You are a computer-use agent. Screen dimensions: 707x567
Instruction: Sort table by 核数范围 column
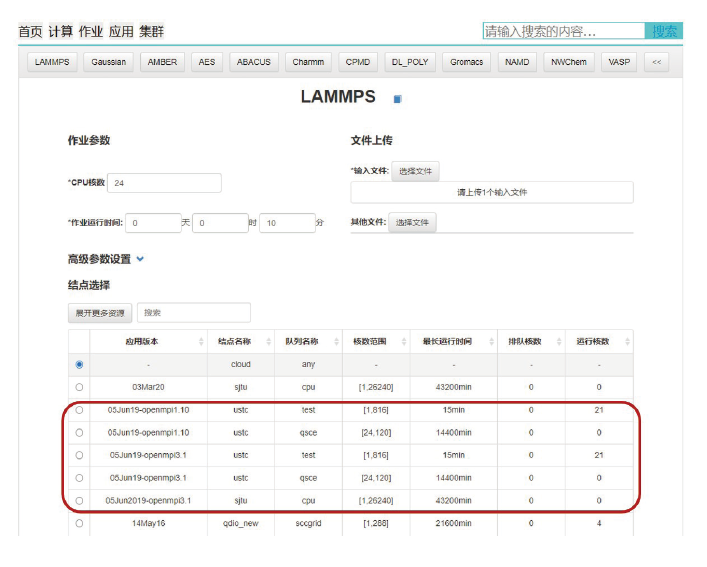point(404,342)
